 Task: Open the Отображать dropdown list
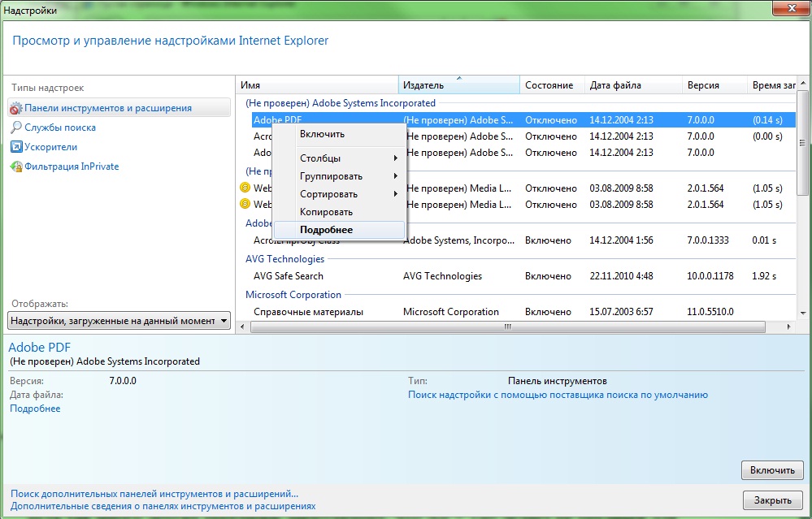(119, 321)
